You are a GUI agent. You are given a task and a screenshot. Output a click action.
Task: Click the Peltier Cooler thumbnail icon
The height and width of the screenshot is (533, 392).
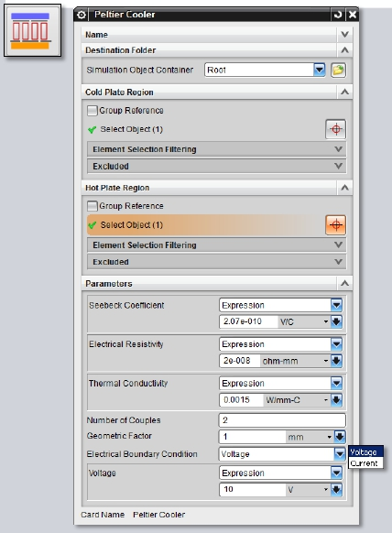click(x=32, y=30)
